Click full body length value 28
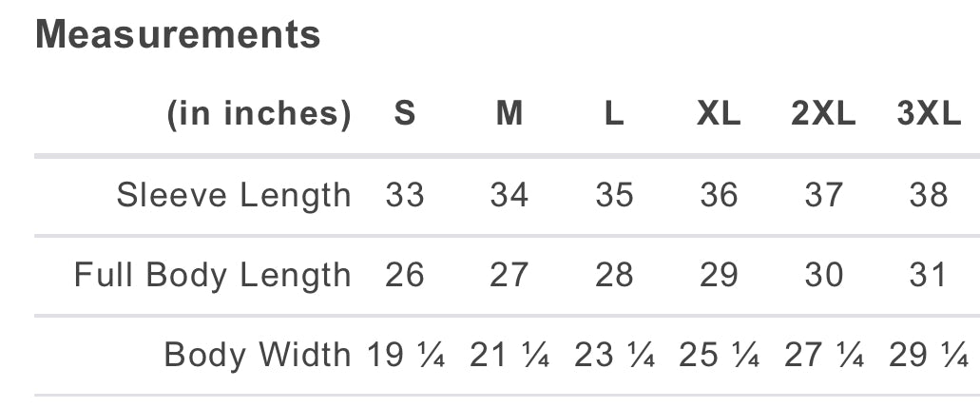The width and height of the screenshot is (980, 408). (614, 276)
